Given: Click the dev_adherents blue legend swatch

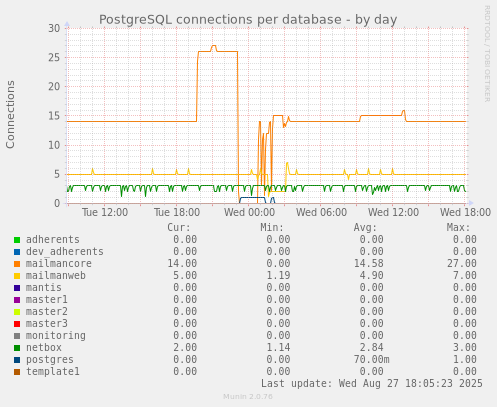Looking at the screenshot, I should (x=17, y=252).
